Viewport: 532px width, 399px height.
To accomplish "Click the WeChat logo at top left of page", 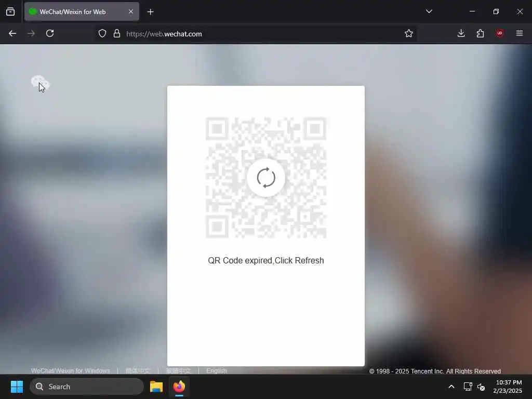I will [41, 83].
